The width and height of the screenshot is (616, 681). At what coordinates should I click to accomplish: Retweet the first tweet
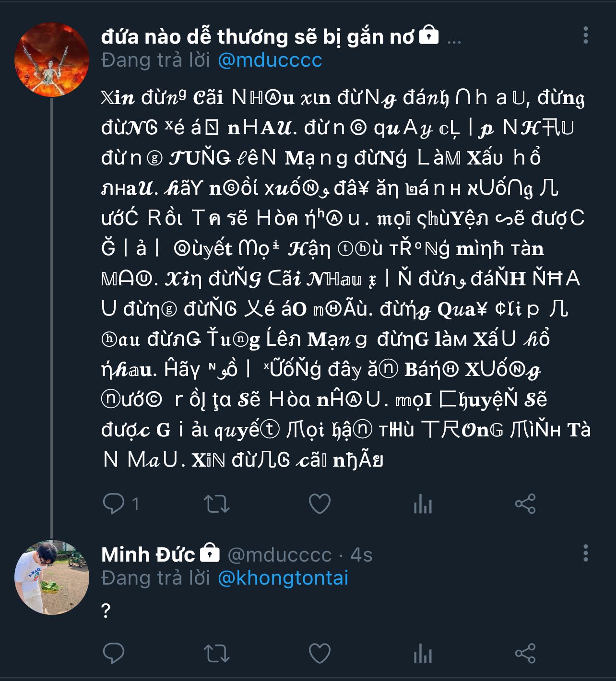click(x=216, y=504)
